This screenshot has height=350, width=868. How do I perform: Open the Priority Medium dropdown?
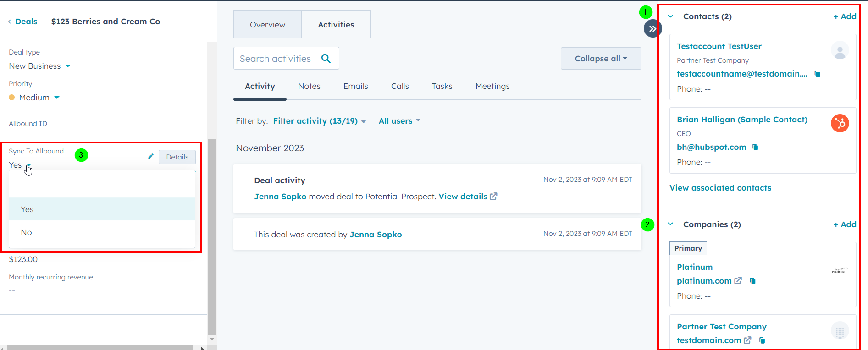coord(34,98)
